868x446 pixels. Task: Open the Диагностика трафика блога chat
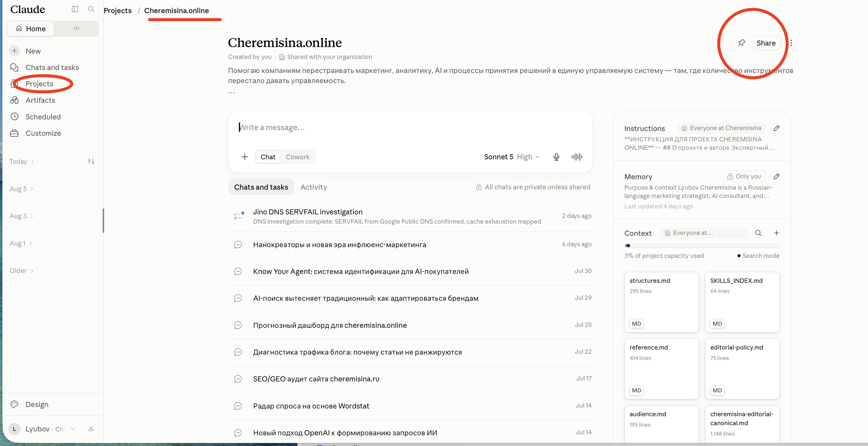(x=410, y=352)
